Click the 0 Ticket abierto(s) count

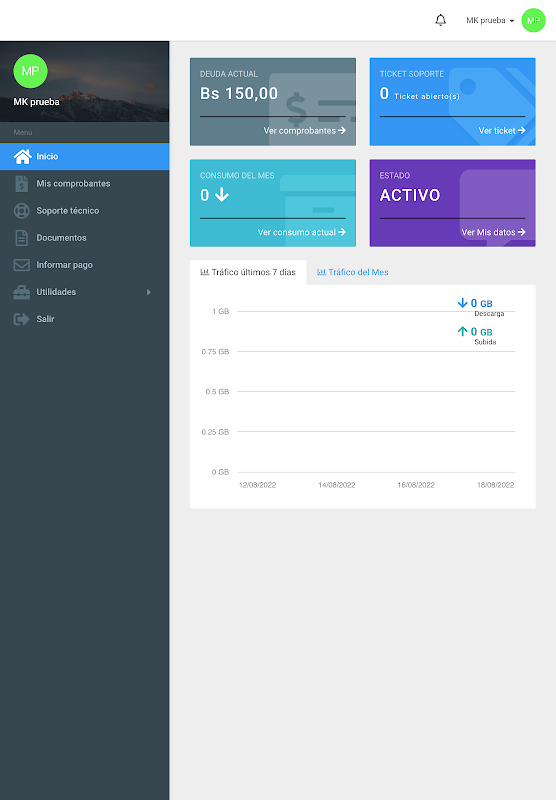[419, 94]
